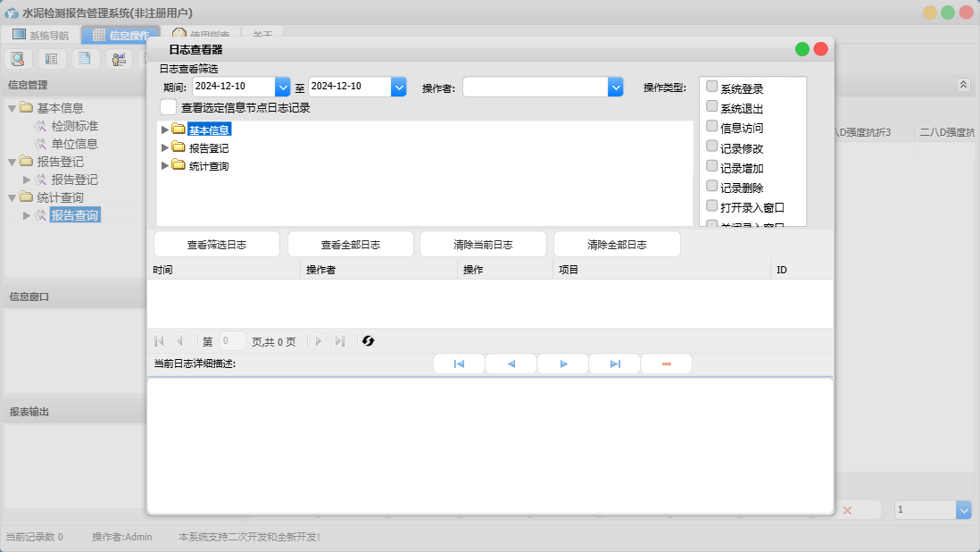Click the magnifier search icon in the main toolbar
980x552 pixels.
coord(17,59)
